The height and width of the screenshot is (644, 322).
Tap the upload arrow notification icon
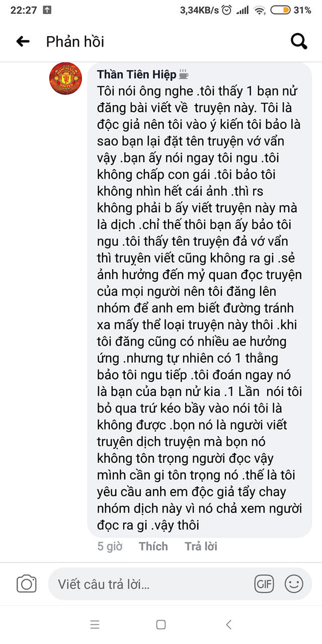[47, 10]
